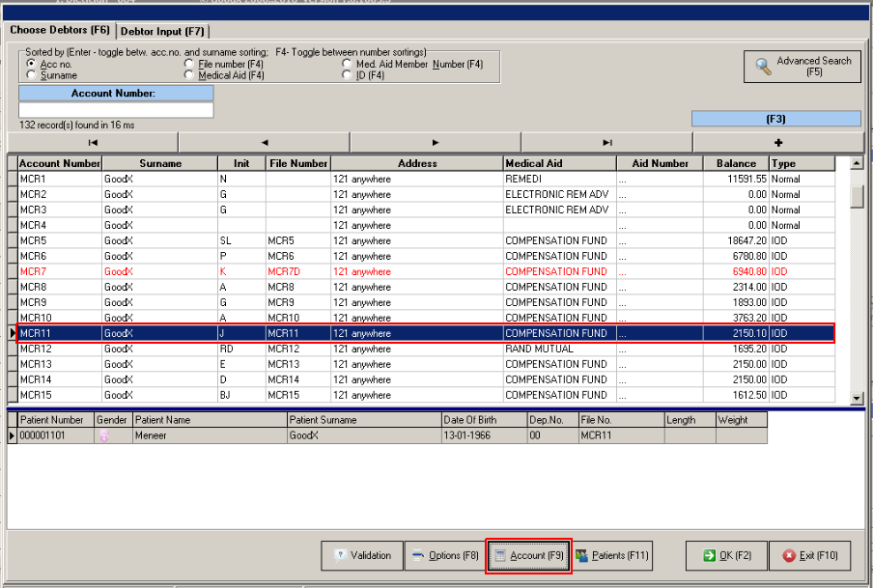
Task: Click the plus add record button
Action: coord(778,142)
